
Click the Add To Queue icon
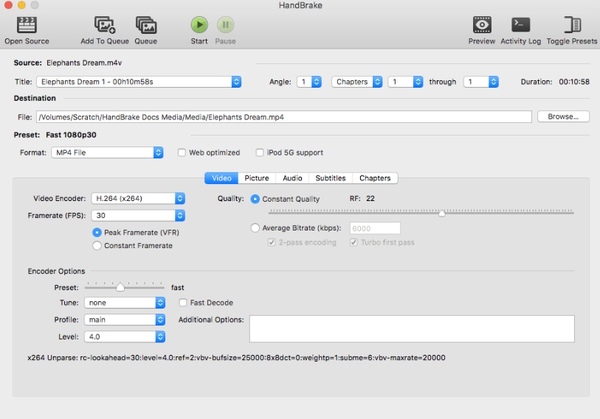(x=104, y=23)
